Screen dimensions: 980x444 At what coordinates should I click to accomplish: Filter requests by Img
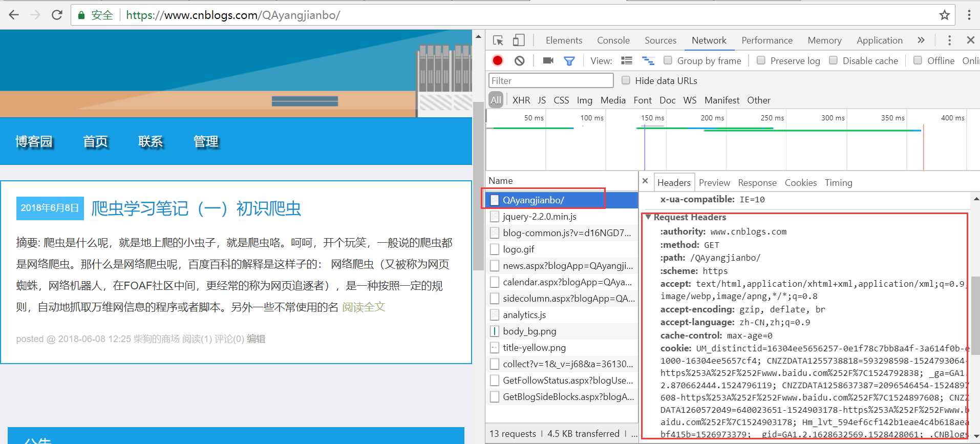(584, 100)
